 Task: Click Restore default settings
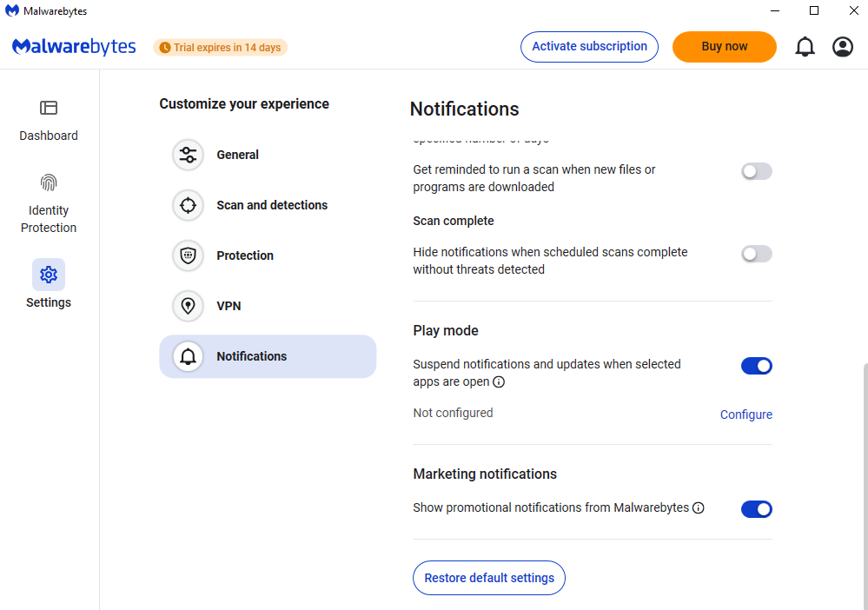(489, 578)
